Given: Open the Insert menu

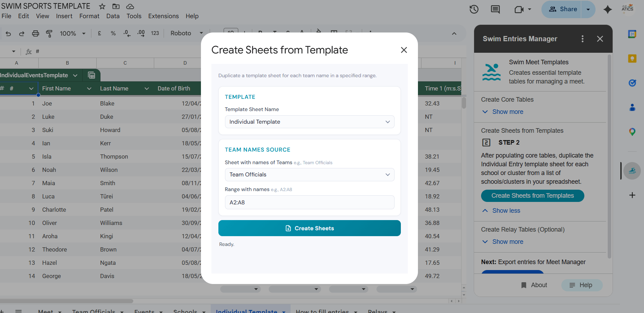Looking at the screenshot, I should 64,16.
